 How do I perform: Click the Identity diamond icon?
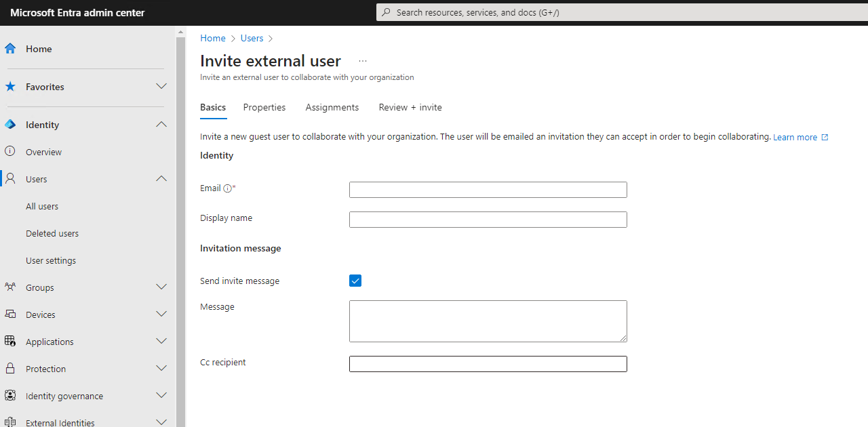tap(10, 125)
